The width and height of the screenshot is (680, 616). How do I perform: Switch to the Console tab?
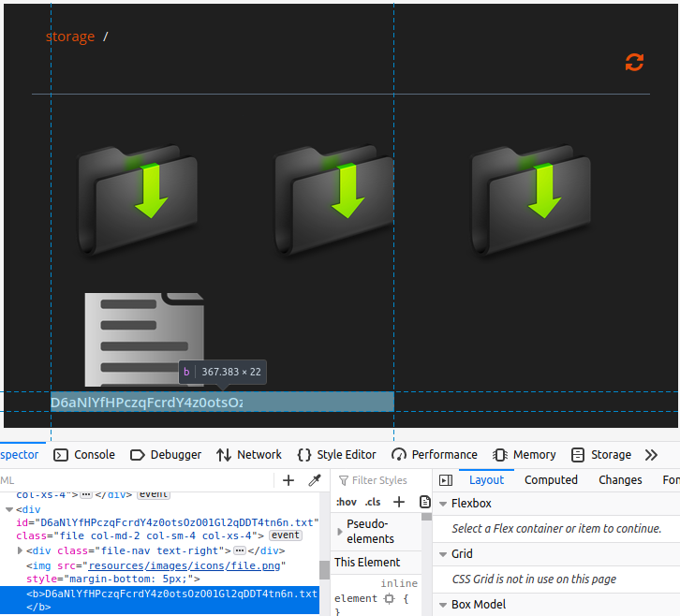point(84,455)
